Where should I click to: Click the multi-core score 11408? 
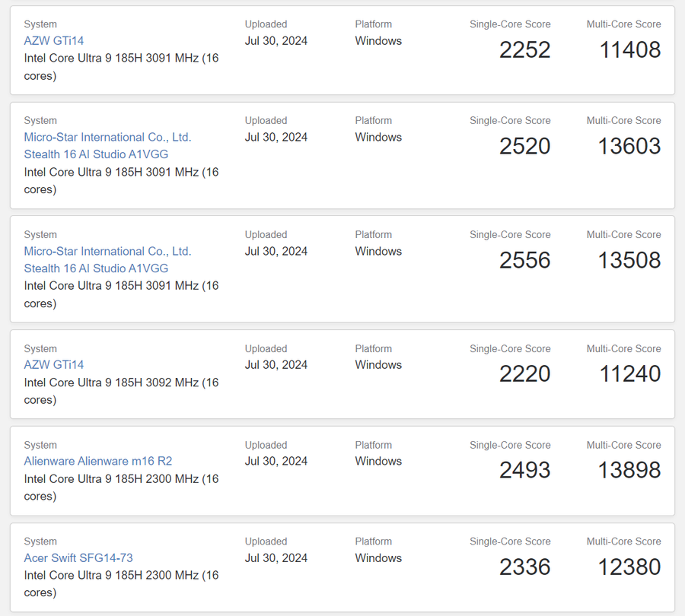pos(629,50)
